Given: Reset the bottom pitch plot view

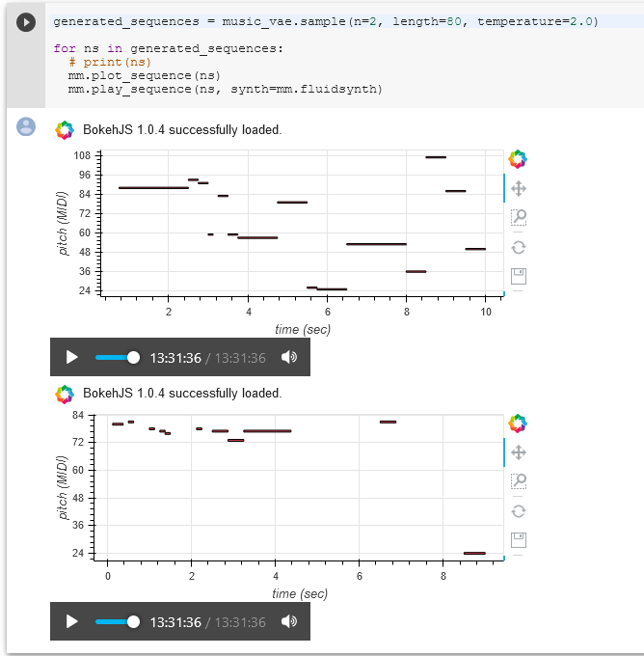Looking at the screenshot, I should click(x=519, y=510).
